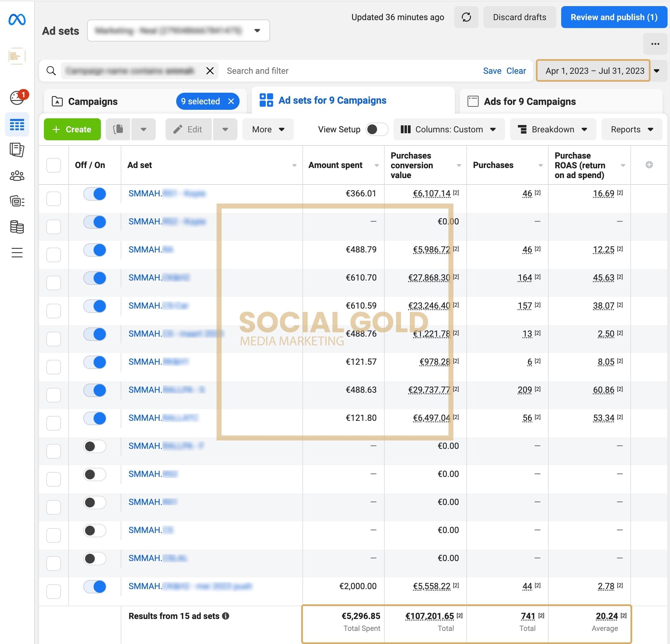Screen dimensions: 670x644
Task: Click info icon beside Results from 15 ad sets
Action: [x=226, y=616]
